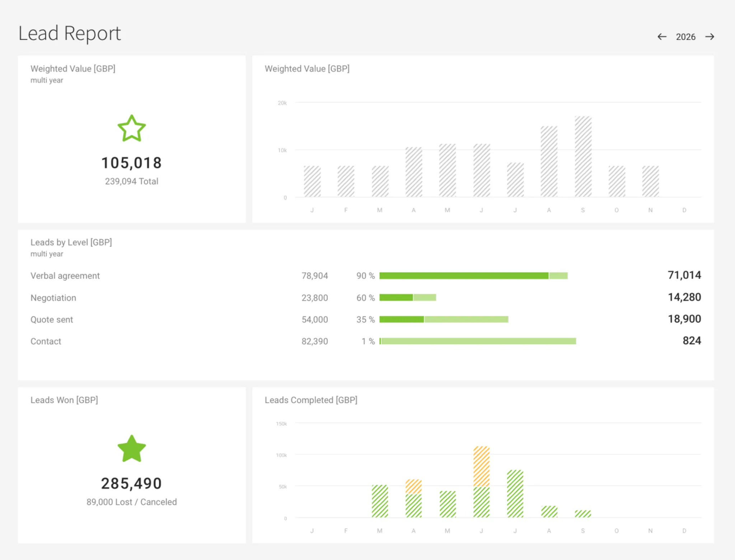Click March bar in Leads Completed chart
Image resolution: width=735 pixels, height=560 pixels.
380,502
